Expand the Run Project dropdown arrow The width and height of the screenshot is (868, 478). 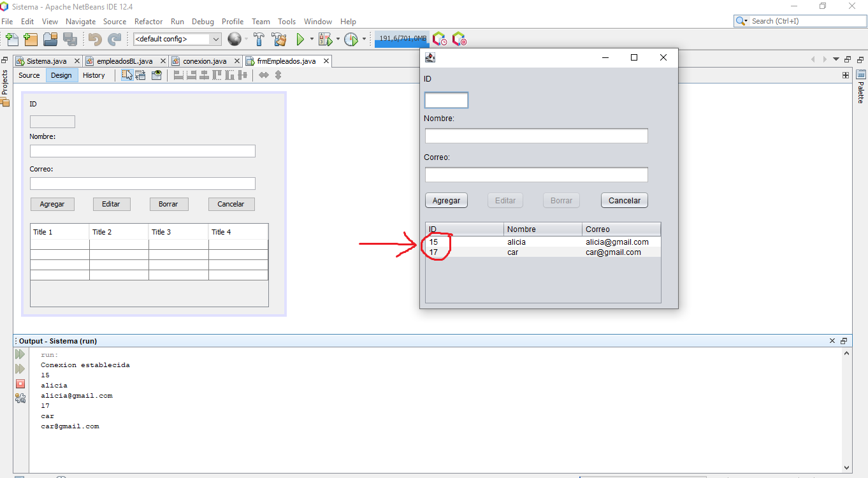point(312,40)
